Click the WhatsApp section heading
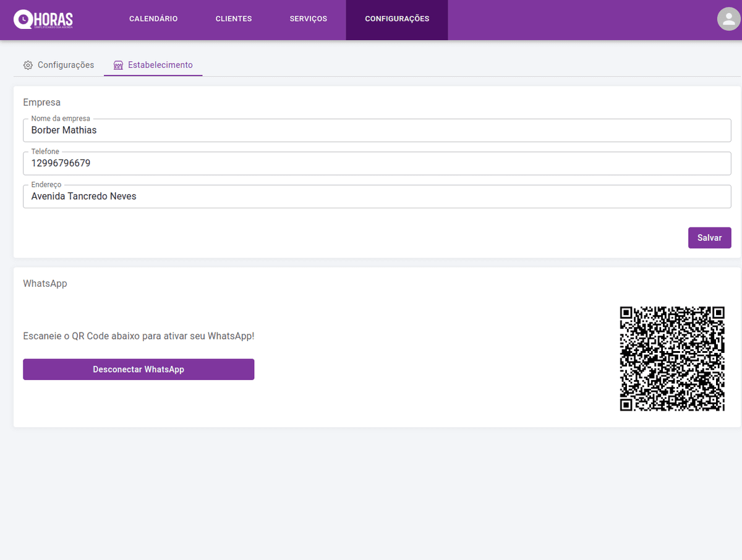 tap(45, 284)
